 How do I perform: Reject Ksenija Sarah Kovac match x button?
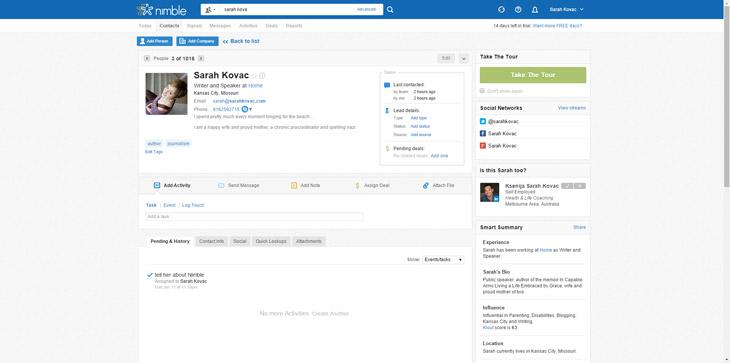[580, 186]
